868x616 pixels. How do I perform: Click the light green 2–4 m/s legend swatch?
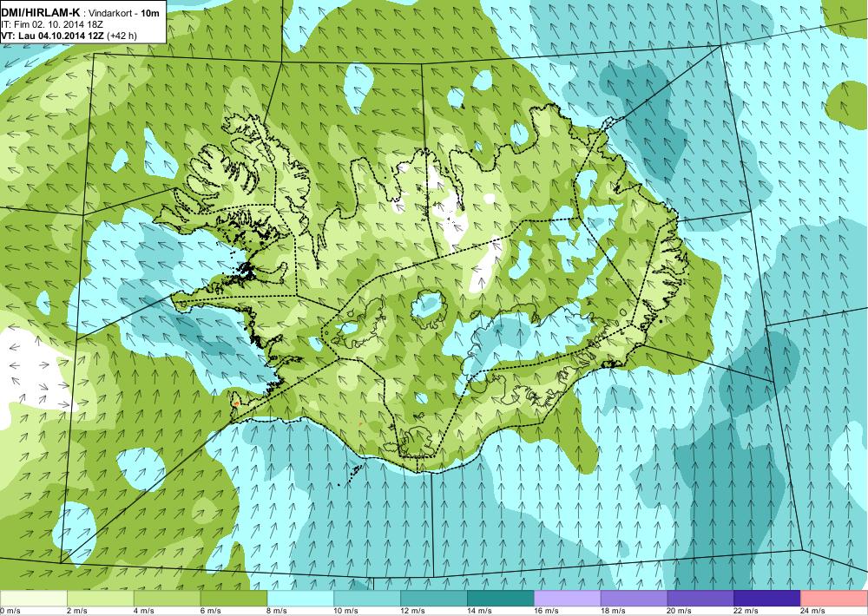pyautogui.click(x=100, y=598)
